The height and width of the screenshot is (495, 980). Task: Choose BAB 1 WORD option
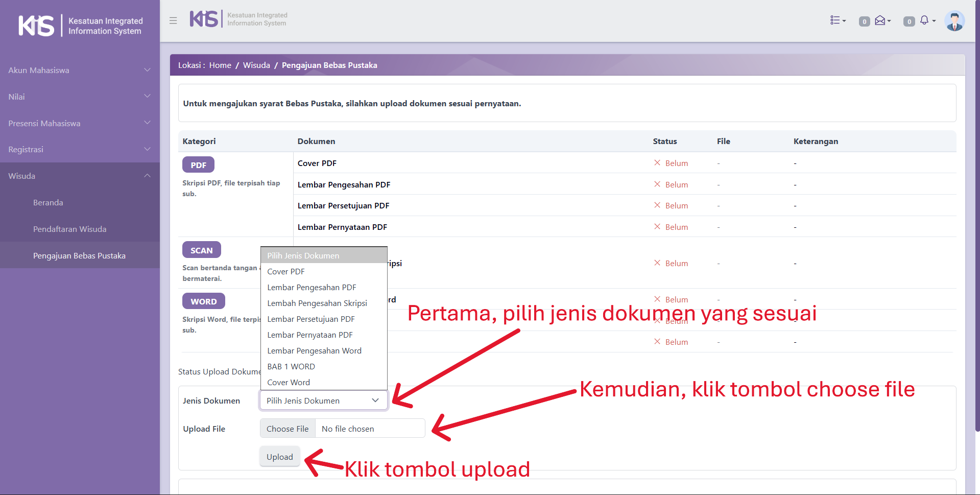click(291, 367)
